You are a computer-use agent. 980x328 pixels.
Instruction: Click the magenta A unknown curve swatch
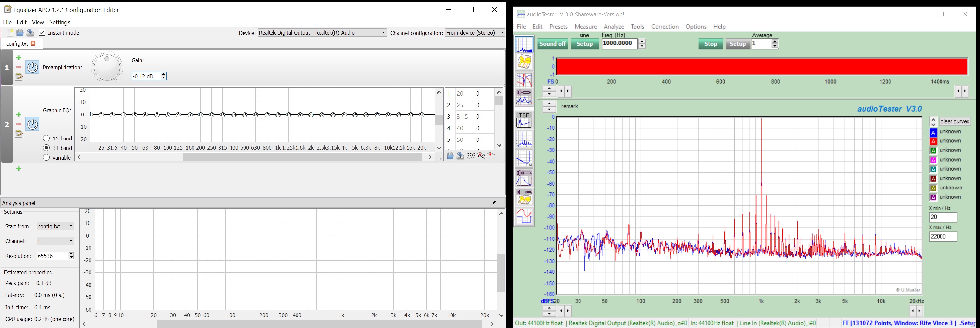(x=933, y=160)
